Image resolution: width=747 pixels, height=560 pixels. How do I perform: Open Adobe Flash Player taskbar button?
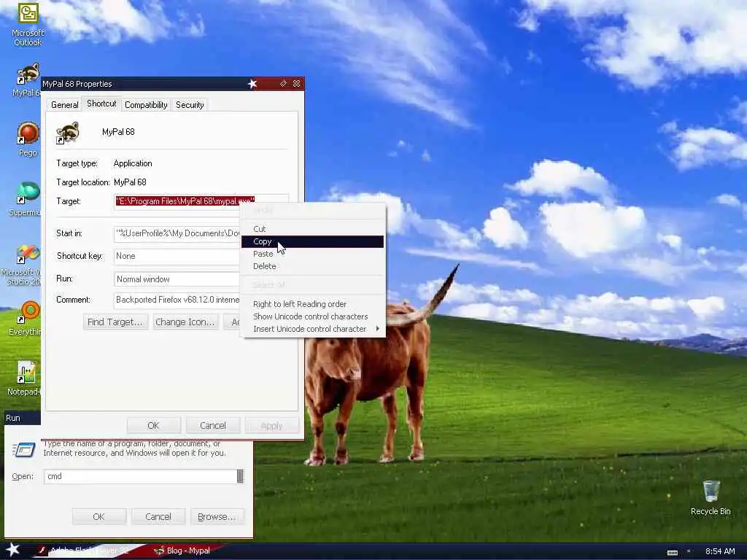88,551
